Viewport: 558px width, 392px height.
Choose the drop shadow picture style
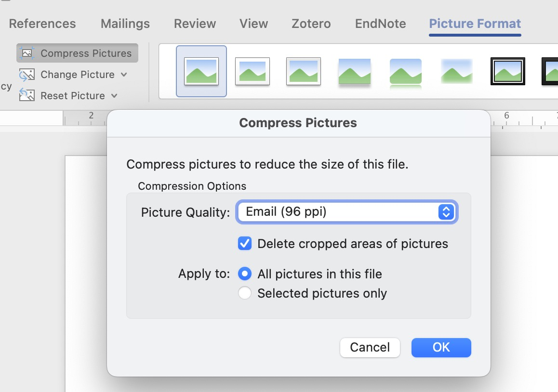coord(355,71)
